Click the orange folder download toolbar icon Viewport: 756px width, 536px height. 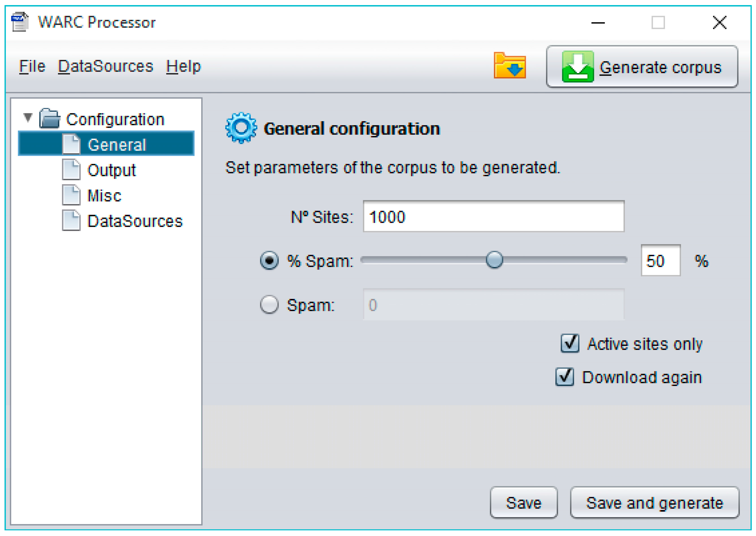(509, 66)
